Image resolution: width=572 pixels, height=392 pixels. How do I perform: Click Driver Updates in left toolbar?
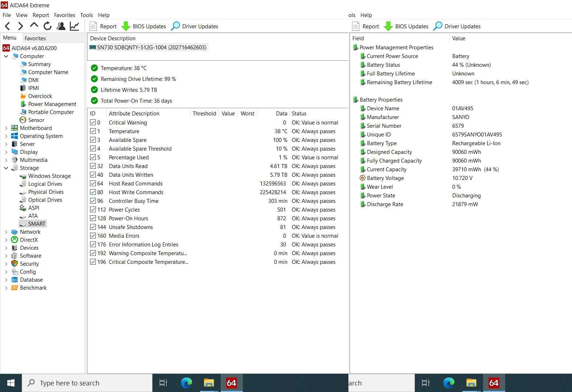195,26
